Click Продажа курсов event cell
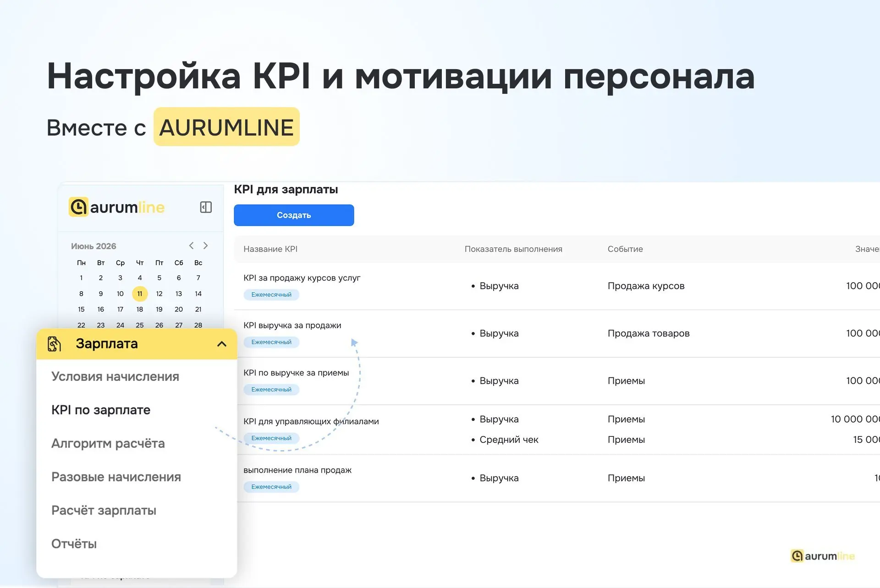The width and height of the screenshot is (880, 588). 646,286
